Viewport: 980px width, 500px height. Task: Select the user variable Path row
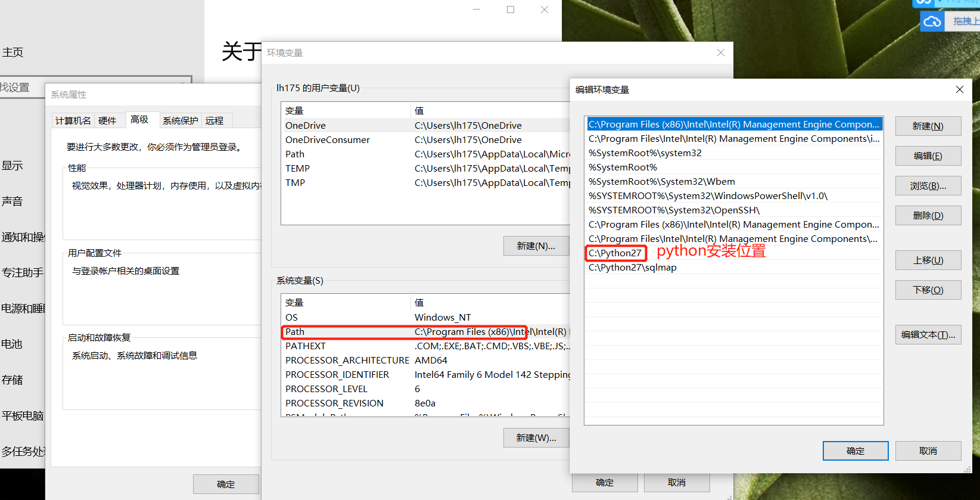(426, 154)
